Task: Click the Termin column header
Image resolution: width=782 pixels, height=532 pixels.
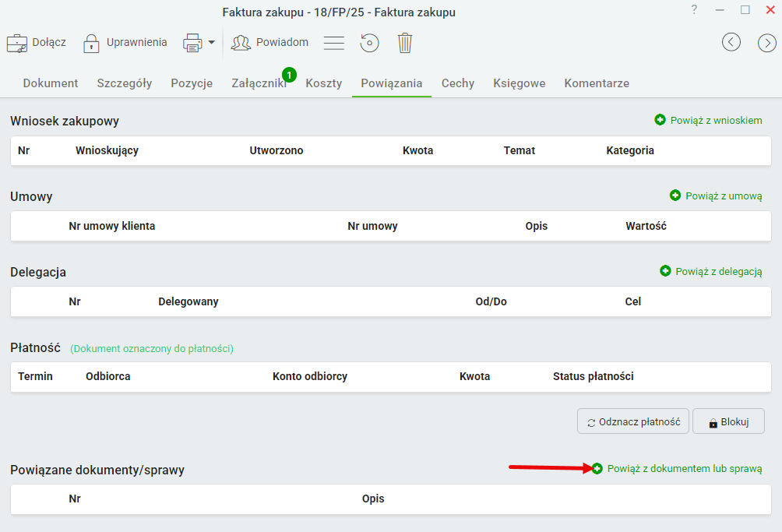Action: (x=35, y=376)
